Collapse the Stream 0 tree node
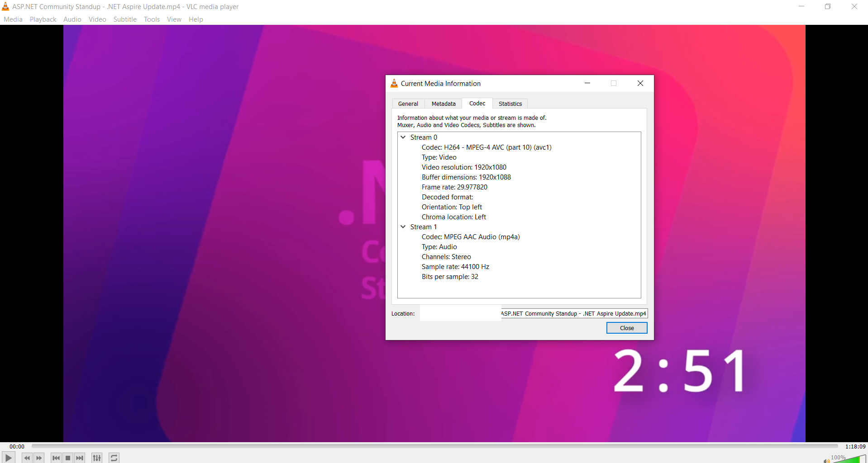This screenshot has height=463, width=868. point(403,137)
